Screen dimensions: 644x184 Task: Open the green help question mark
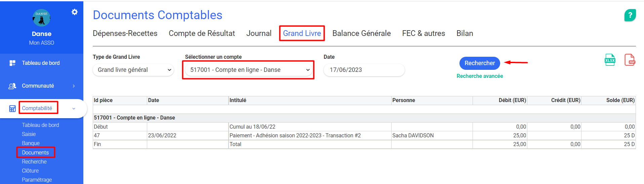[630, 15]
